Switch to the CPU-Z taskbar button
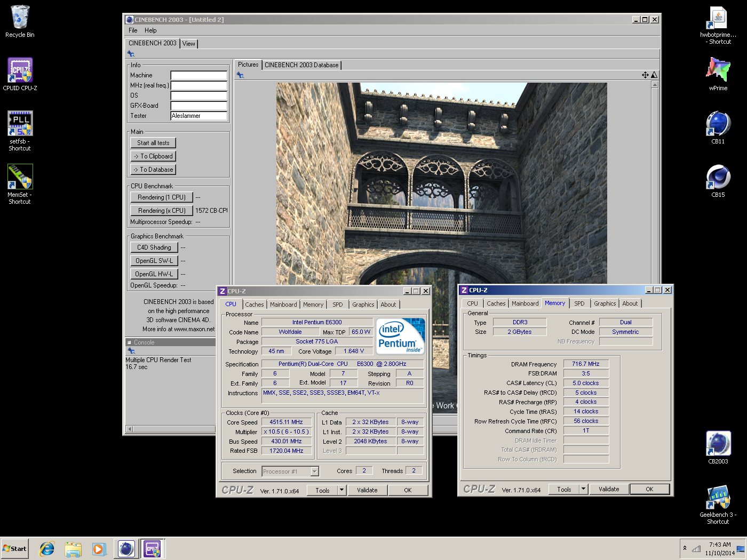The height and width of the screenshot is (560, 747). point(152,548)
